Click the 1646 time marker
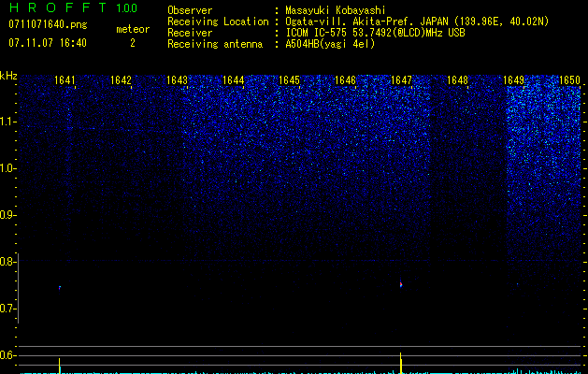 (x=345, y=80)
